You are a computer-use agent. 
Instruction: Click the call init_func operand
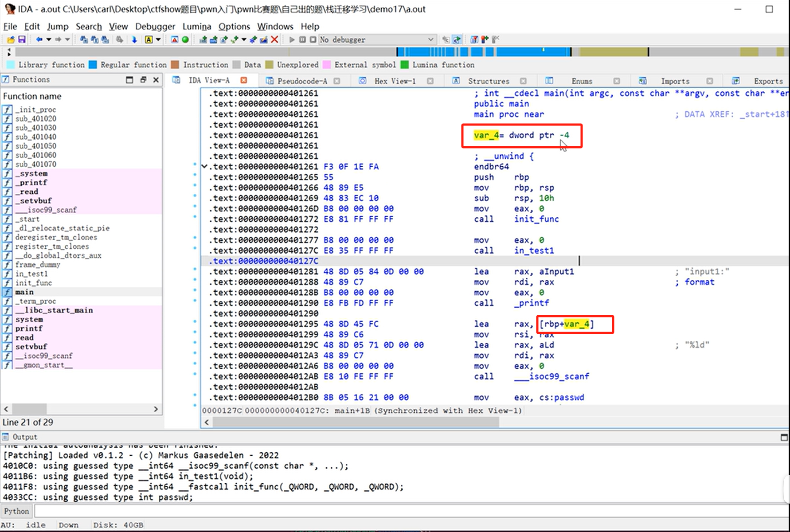536,219
